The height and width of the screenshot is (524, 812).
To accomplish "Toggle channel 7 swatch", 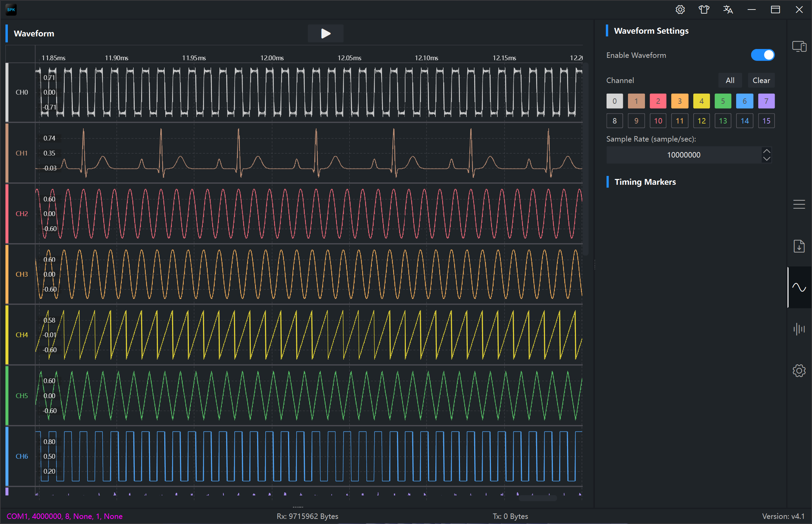I will click(x=766, y=101).
